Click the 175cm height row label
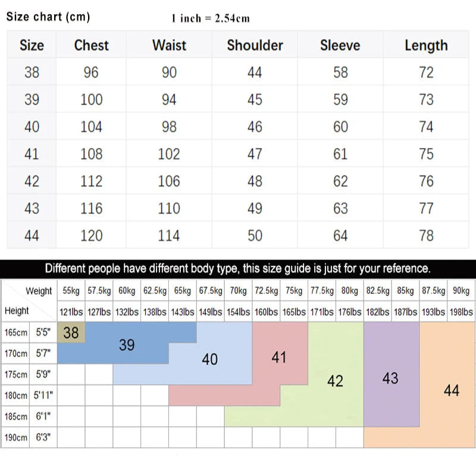The height and width of the screenshot is (476, 476). point(17,375)
